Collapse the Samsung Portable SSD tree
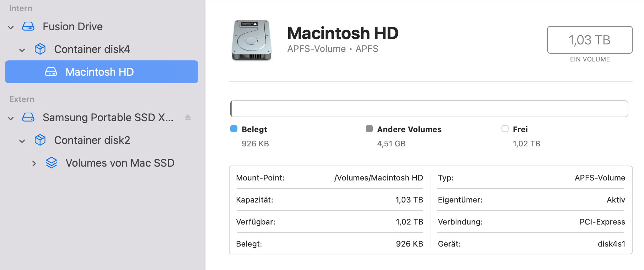The width and height of the screenshot is (644, 270). (11, 118)
